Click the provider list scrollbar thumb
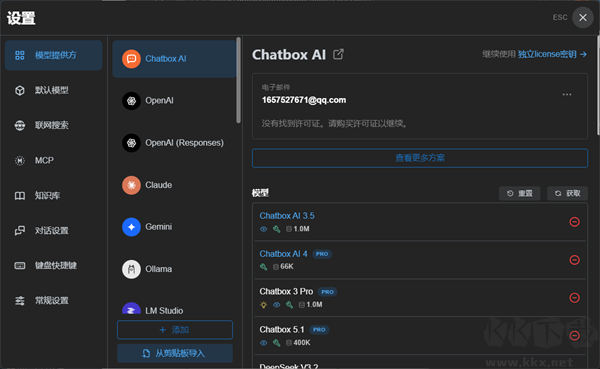The width and height of the screenshot is (600, 369). tap(238, 80)
